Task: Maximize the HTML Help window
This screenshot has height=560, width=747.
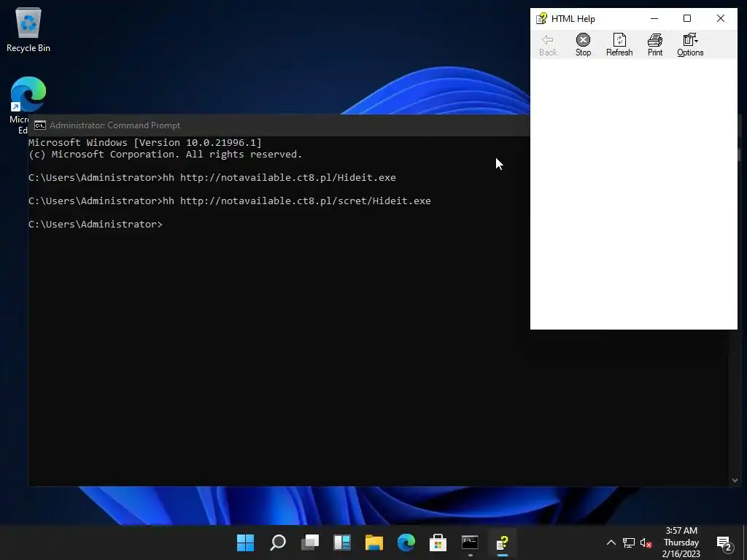Action: pos(687,18)
